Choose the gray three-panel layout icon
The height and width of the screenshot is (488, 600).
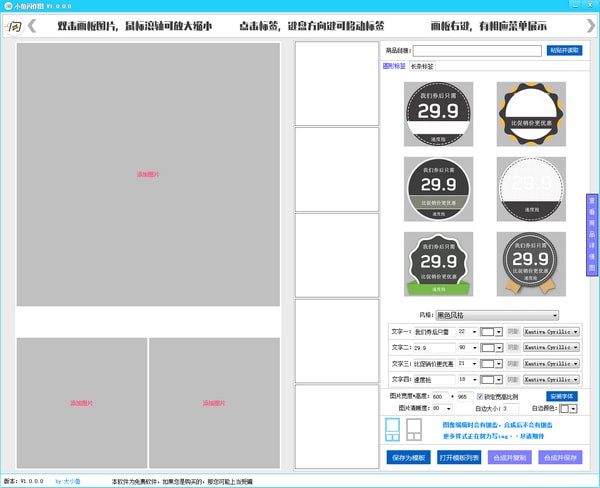pos(413,430)
